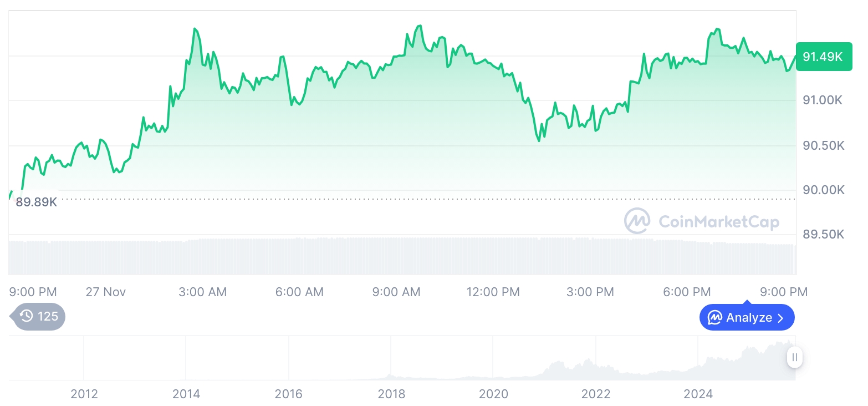Select 2014 on the bottom year timeline
This screenshot has height=406, width=868.
pos(186,394)
